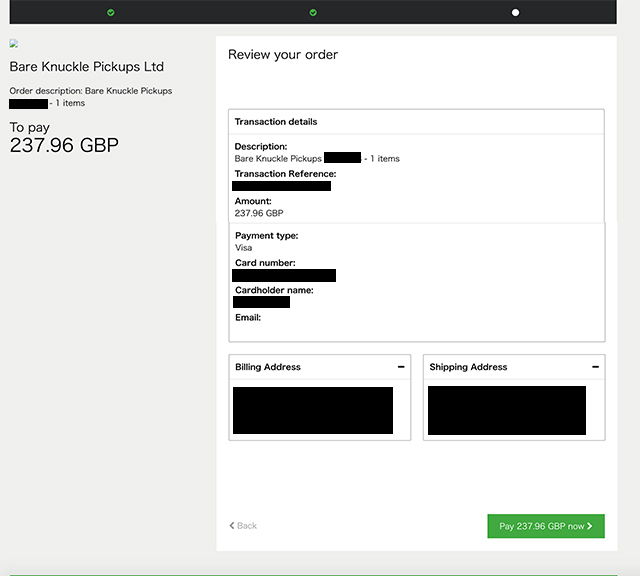Click the Card number label

click(265, 263)
